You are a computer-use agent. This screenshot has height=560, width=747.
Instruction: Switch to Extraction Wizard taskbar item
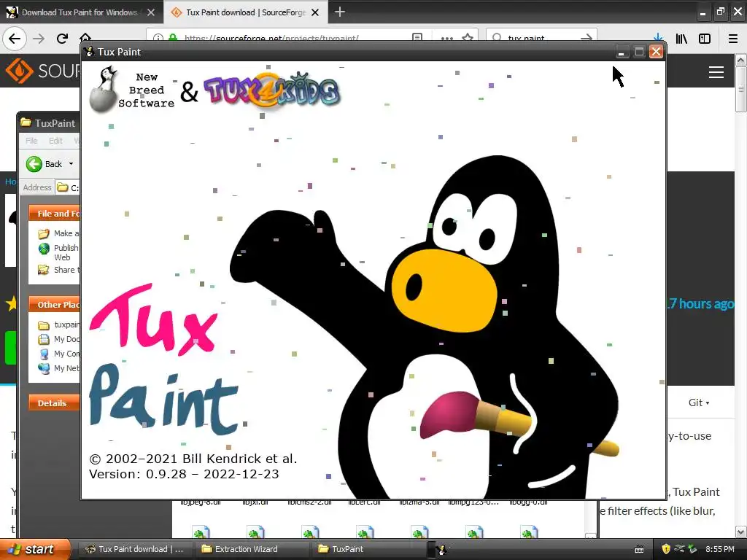[x=251, y=549]
